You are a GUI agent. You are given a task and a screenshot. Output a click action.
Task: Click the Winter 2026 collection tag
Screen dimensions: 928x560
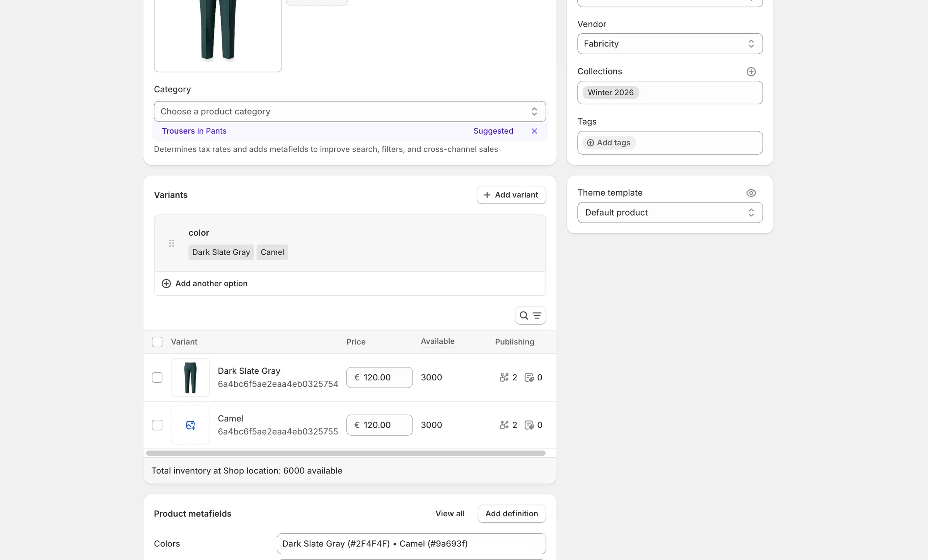pos(611,93)
